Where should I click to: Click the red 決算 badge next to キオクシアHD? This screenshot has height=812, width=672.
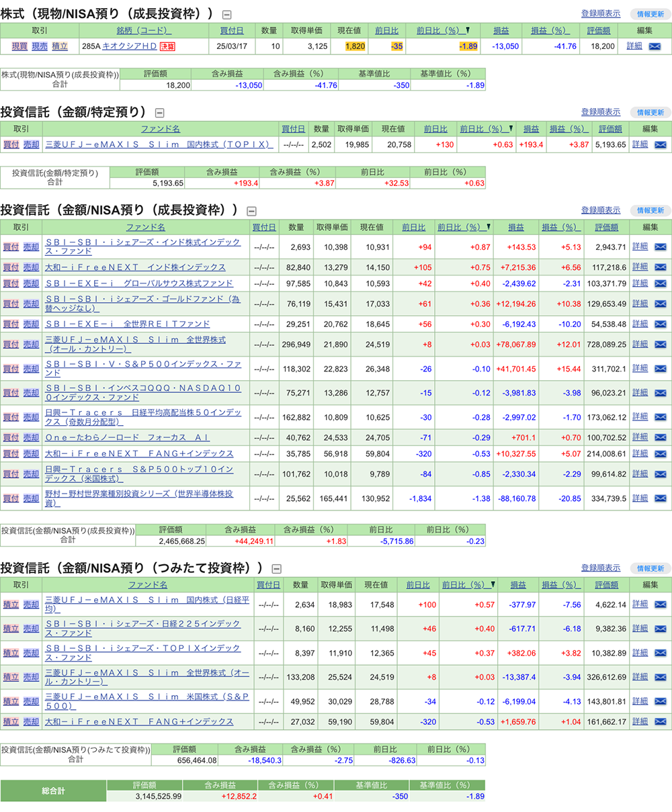point(167,46)
